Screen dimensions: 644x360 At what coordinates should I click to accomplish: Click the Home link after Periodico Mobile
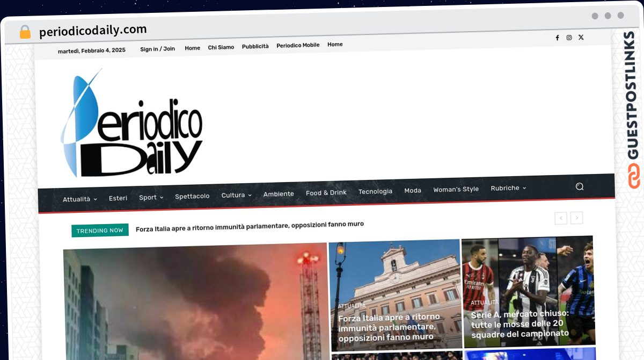(335, 45)
